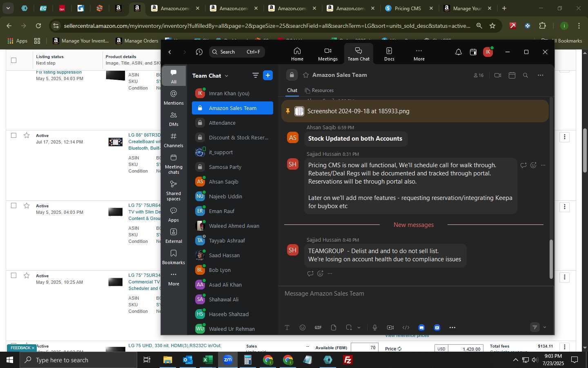Select checkbox for LG 75" 75UR34 listing row
The width and height of the screenshot is (588, 368).
point(13,275)
